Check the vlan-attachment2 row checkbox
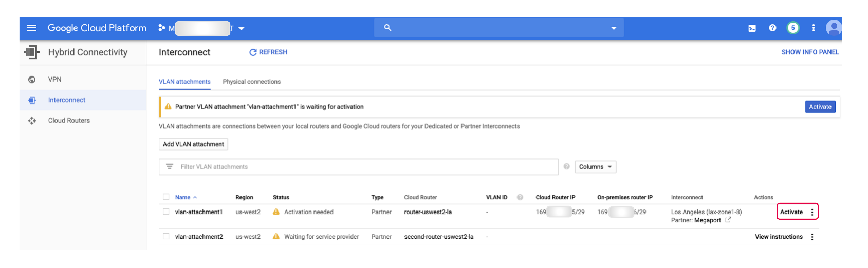868x268 pixels. [166, 236]
